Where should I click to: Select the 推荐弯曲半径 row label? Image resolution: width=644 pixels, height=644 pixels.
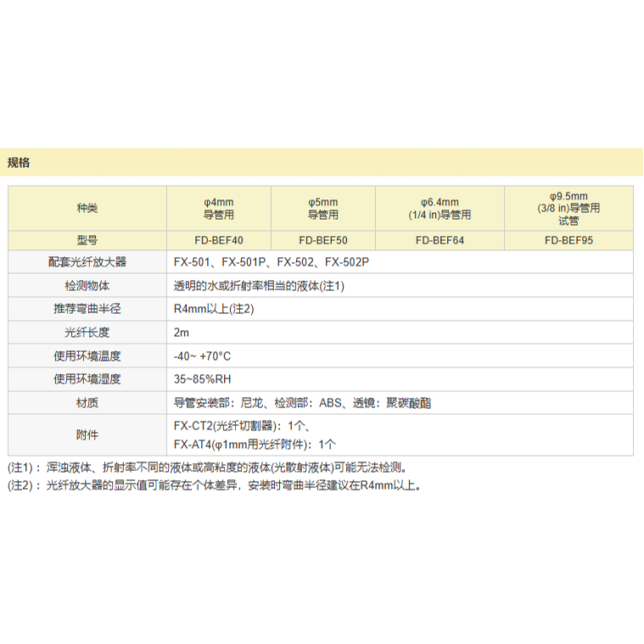click(87, 309)
